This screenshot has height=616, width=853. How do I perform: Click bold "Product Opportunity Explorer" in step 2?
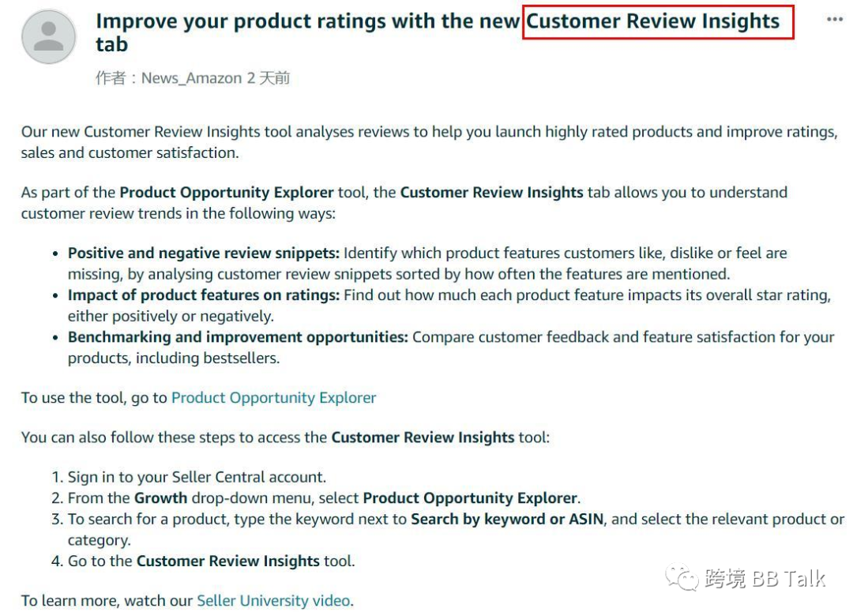[x=470, y=498]
